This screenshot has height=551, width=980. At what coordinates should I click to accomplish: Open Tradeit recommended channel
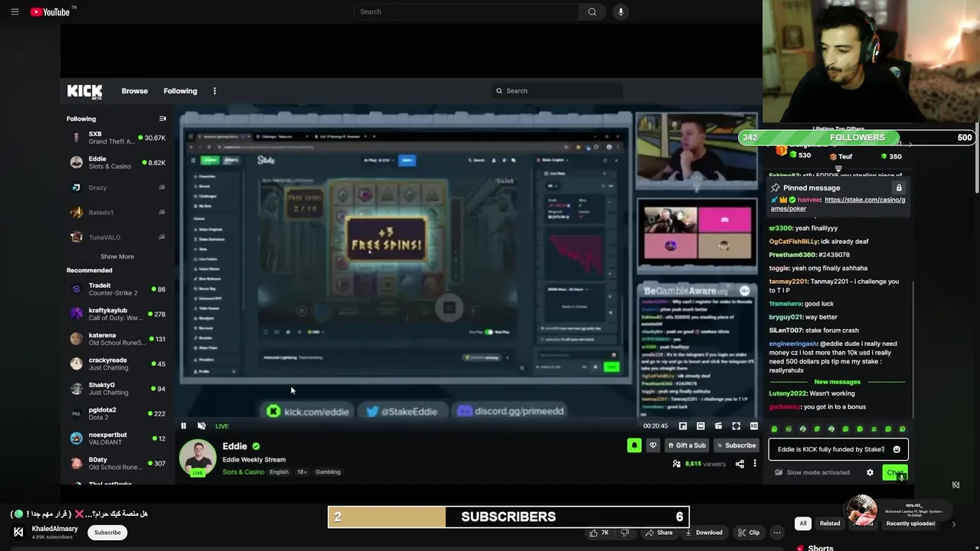(116, 289)
